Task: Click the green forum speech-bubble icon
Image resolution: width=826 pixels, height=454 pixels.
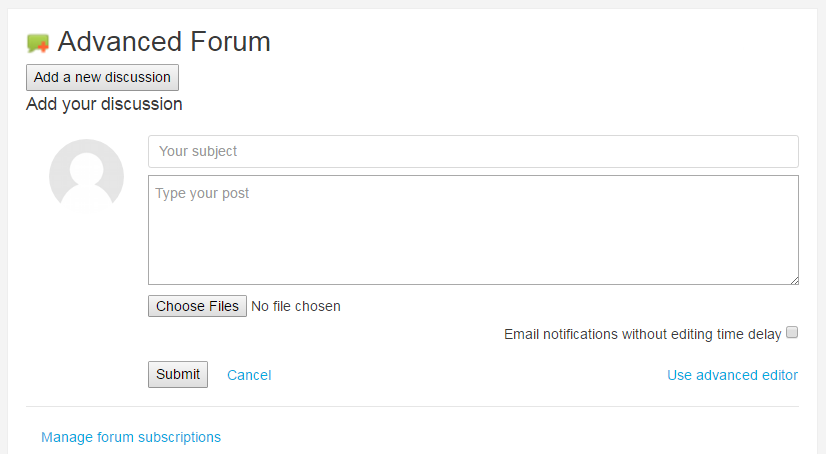Action: pos(38,43)
